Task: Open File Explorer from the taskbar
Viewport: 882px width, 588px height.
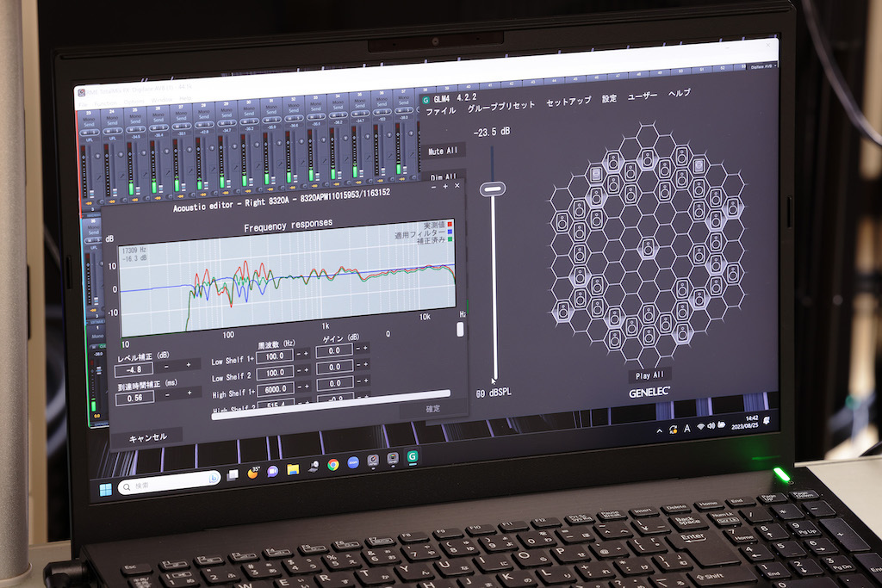Action: [x=293, y=469]
